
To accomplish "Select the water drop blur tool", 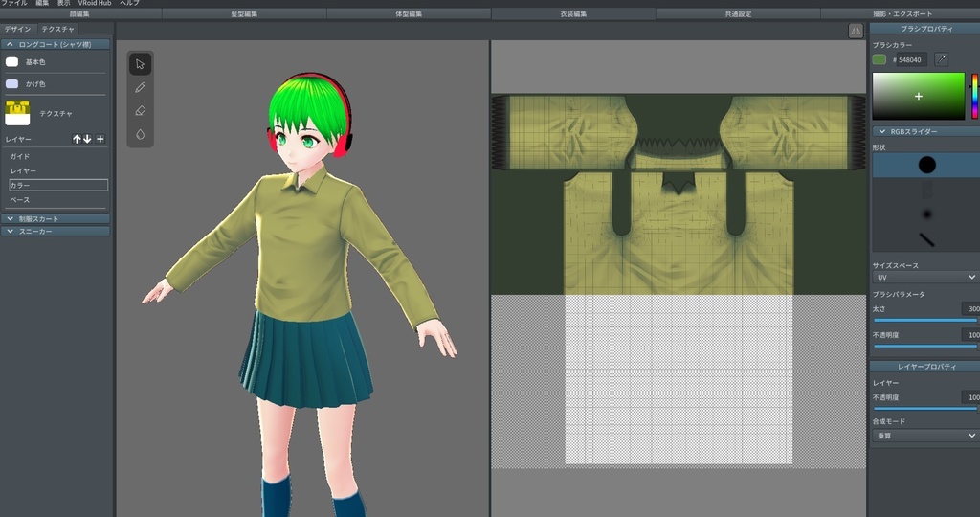I will click(140, 134).
